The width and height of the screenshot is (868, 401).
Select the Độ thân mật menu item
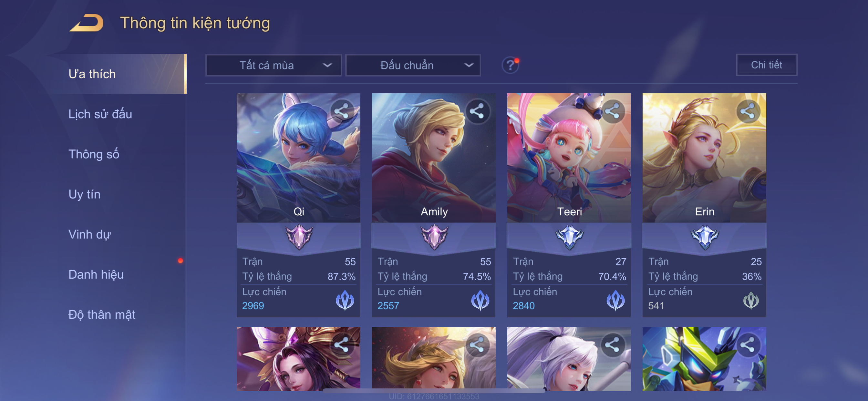(102, 314)
